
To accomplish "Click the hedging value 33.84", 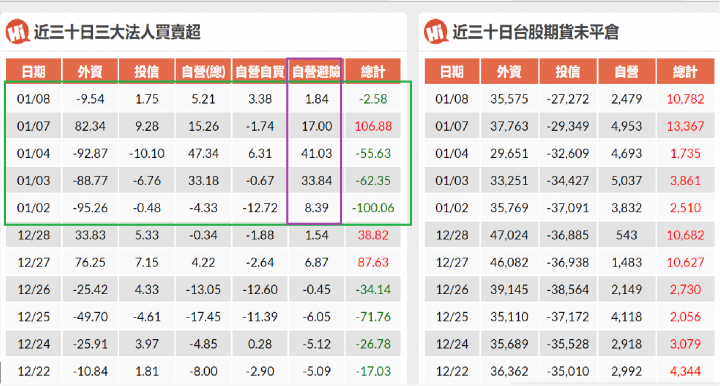I will (x=316, y=180).
